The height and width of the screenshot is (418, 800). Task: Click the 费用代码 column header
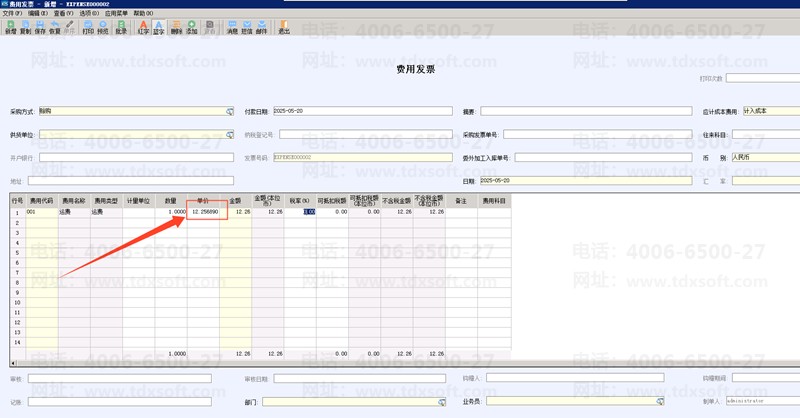(x=42, y=201)
